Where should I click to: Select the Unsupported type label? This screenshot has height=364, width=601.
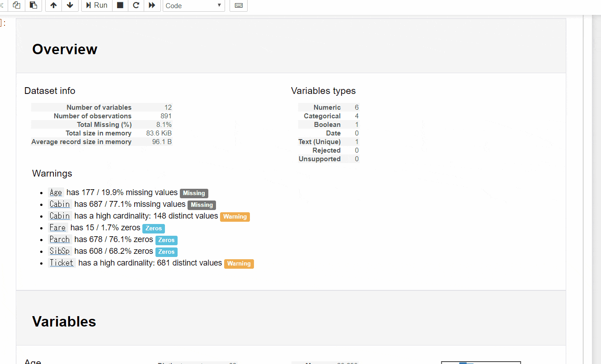(319, 159)
